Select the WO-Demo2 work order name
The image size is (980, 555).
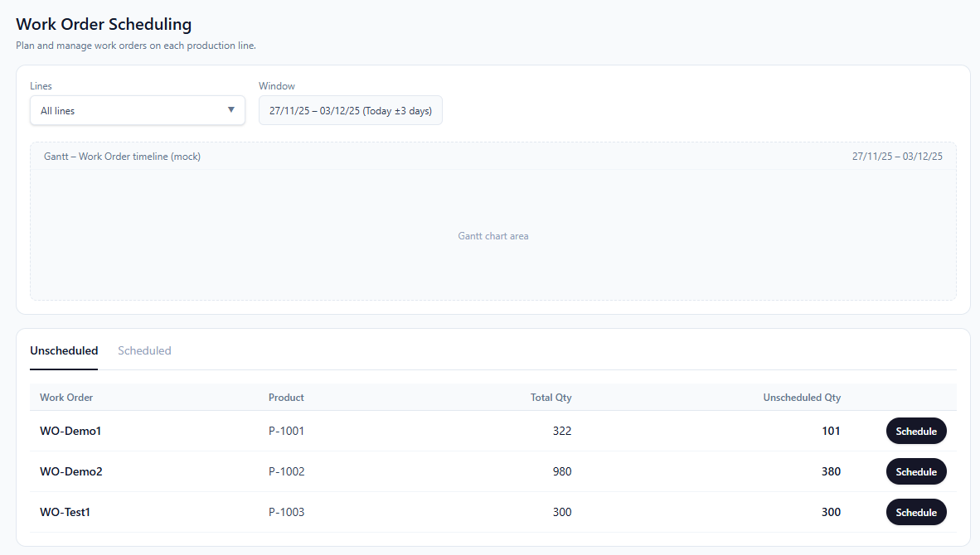tap(71, 471)
